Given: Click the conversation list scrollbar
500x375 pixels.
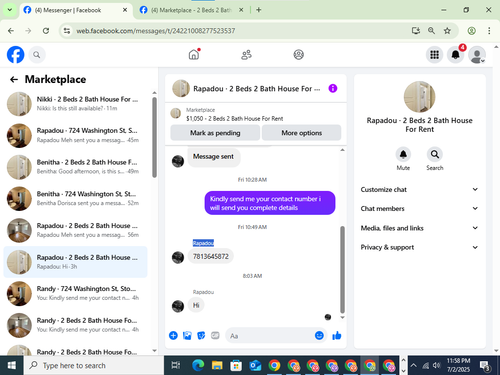Looking at the screenshot, I should click(154, 137).
